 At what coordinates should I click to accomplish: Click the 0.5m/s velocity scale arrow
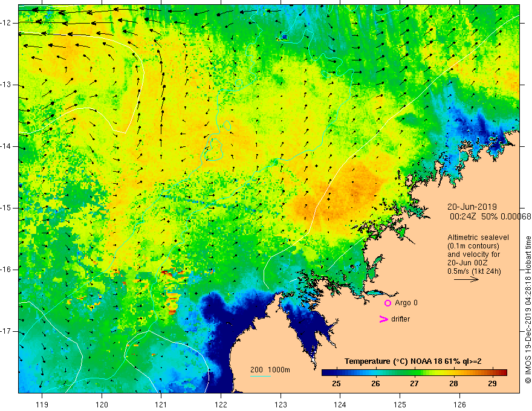pyautogui.click(x=466, y=279)
